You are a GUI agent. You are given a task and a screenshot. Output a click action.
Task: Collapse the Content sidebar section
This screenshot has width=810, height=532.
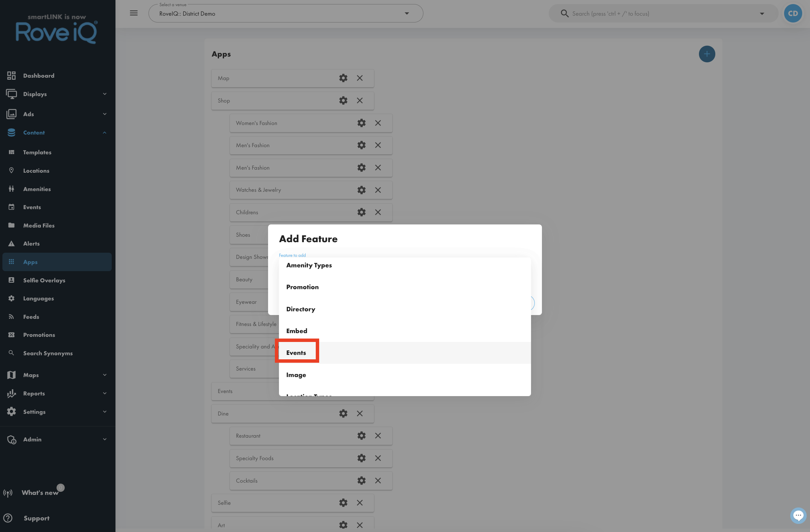pos(57,132)
